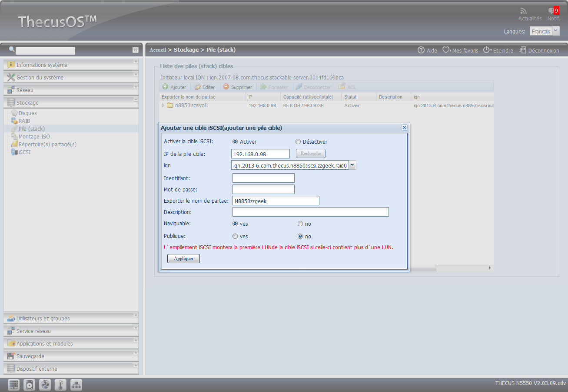The height and width of the screenshot is (392, 568).
Task: Expand the n8850iscsivol1 row arrow
Action: click(163, 105)
